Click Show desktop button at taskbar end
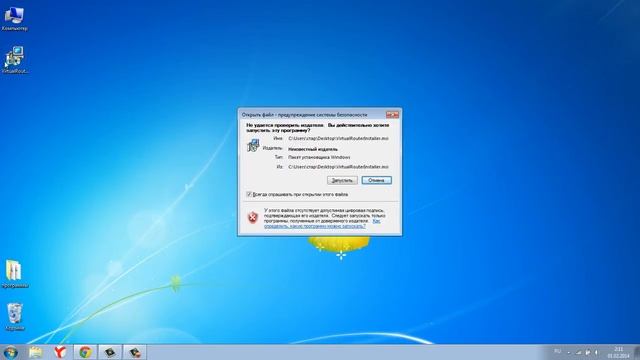Screen dimensions: 640x360 click(637, 352)
